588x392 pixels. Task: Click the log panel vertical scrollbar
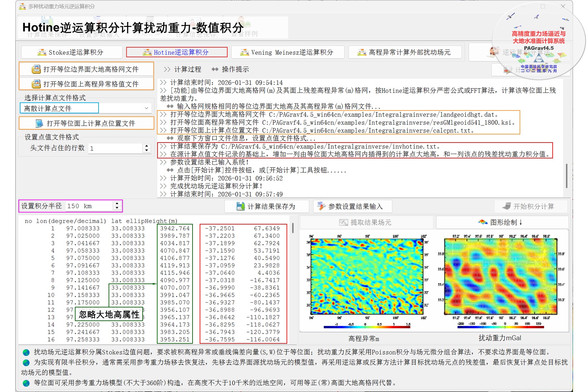coord(567,176)
